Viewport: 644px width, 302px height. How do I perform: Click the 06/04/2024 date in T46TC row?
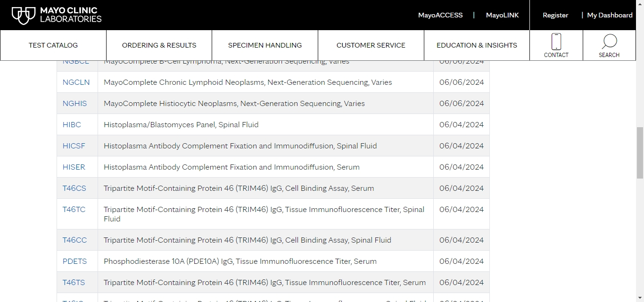[x=462, y=210]
